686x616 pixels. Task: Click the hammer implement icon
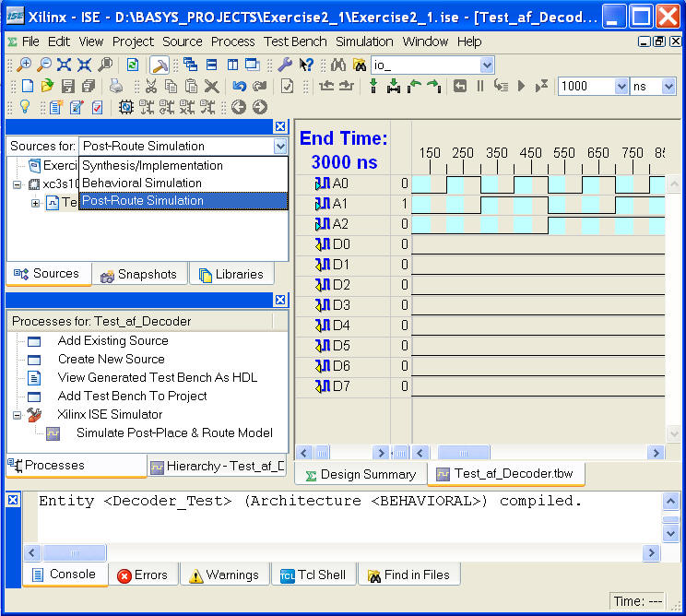point(160,65)
